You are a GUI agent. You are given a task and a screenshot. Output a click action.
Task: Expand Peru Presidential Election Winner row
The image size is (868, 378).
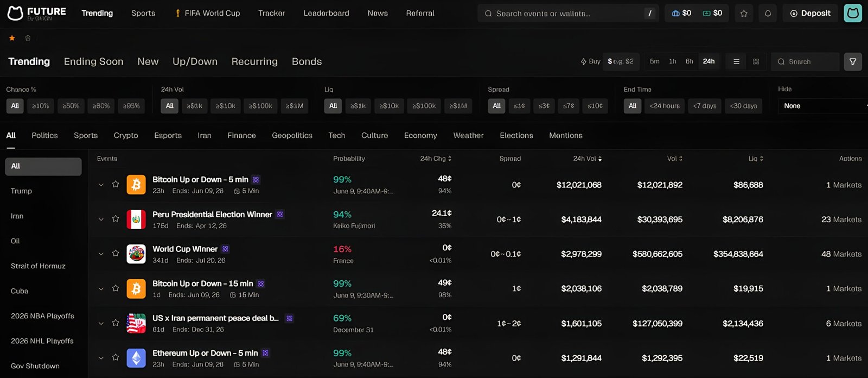(101, 219)
